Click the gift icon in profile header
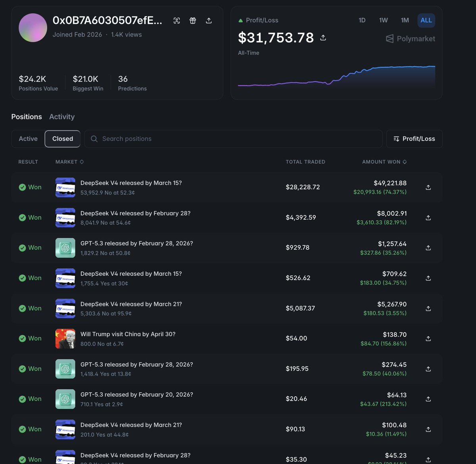This screenshot has width=476, height=464. pos(193,21)
